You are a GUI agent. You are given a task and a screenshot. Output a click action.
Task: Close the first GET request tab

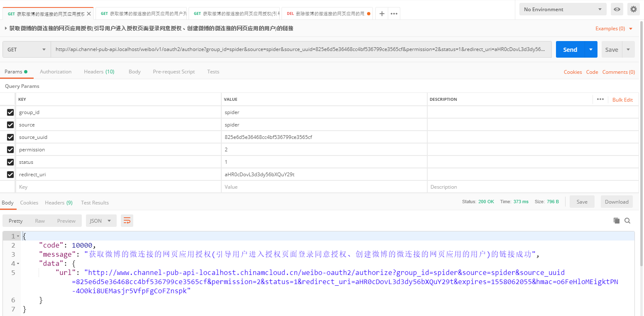coord(88,14)
